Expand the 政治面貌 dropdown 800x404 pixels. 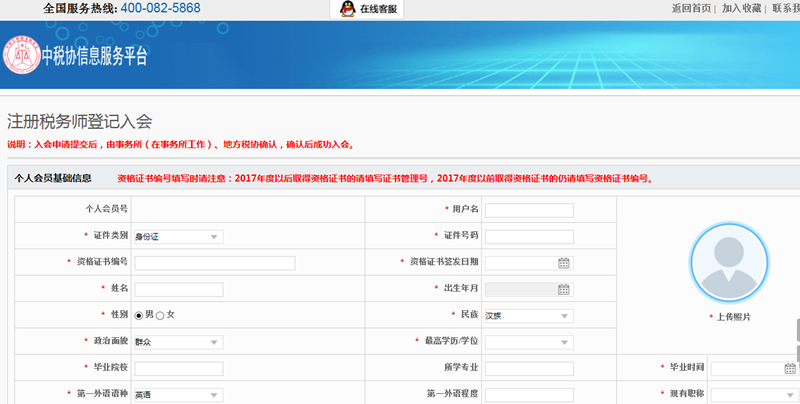coord(214,342)
